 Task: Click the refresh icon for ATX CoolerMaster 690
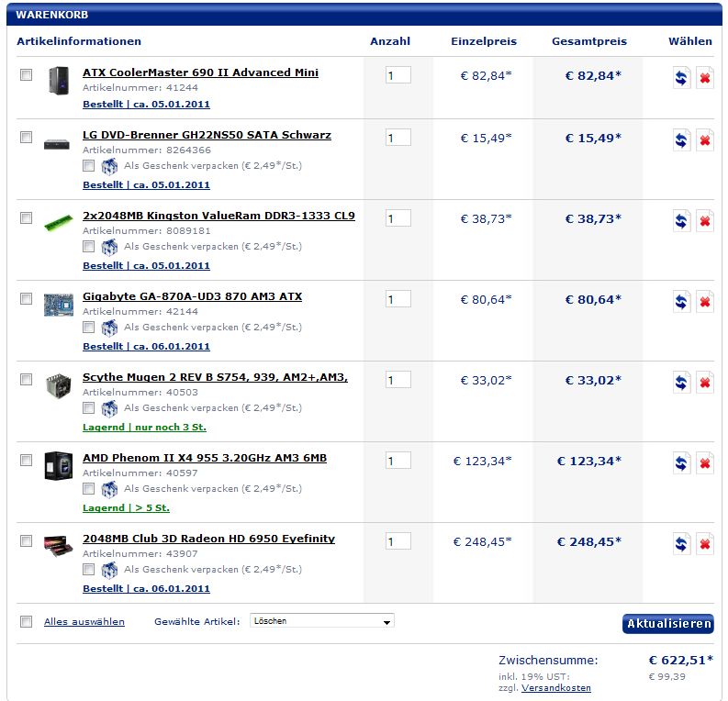[x=681, y=79]
